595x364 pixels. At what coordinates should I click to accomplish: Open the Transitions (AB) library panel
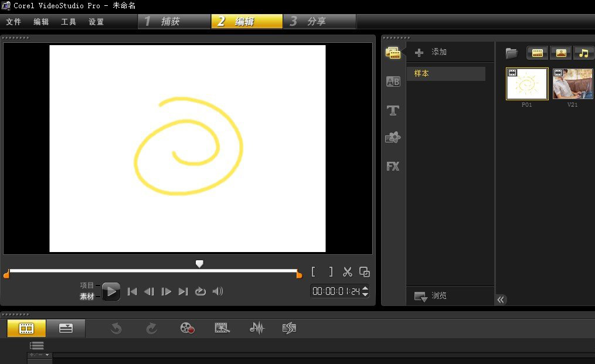click(x=393, y=82)
